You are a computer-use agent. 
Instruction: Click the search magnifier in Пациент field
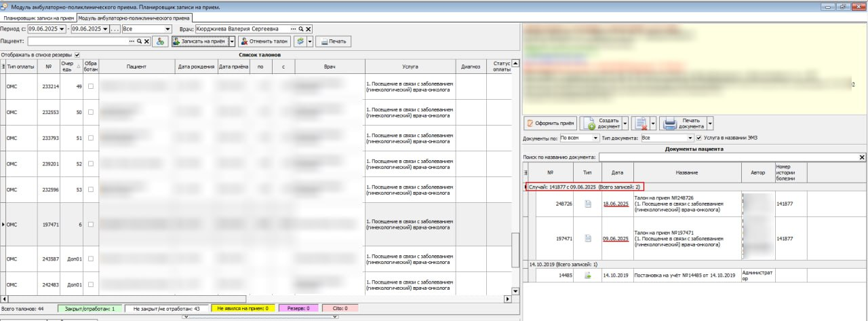[139, 41]
